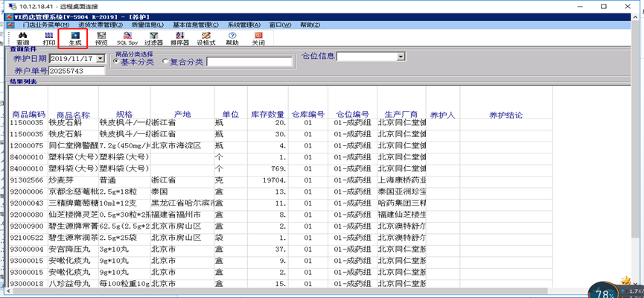Select the 复合分类 radio button
This screenshot has height=298, width=644.
(164, 62)
